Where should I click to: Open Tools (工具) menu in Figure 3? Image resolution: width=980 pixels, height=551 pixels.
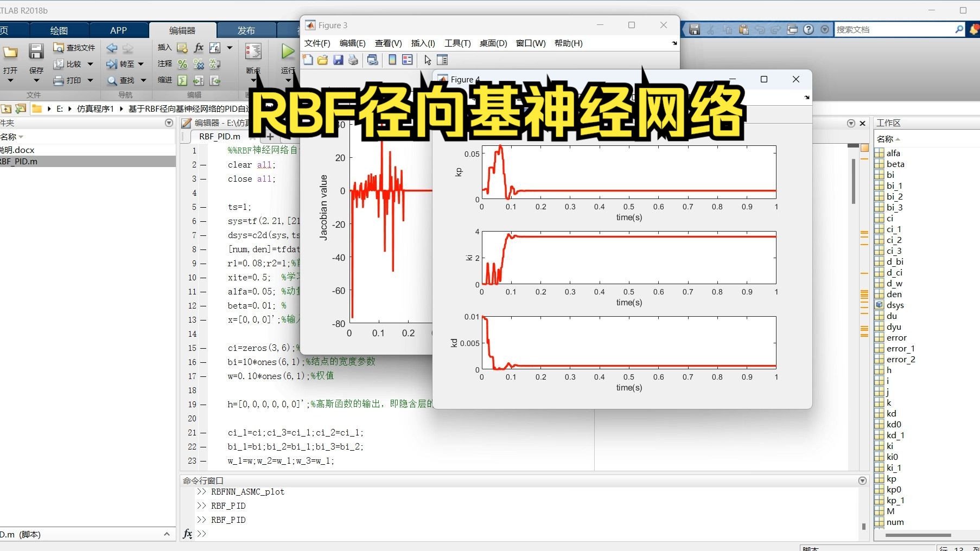457,43
